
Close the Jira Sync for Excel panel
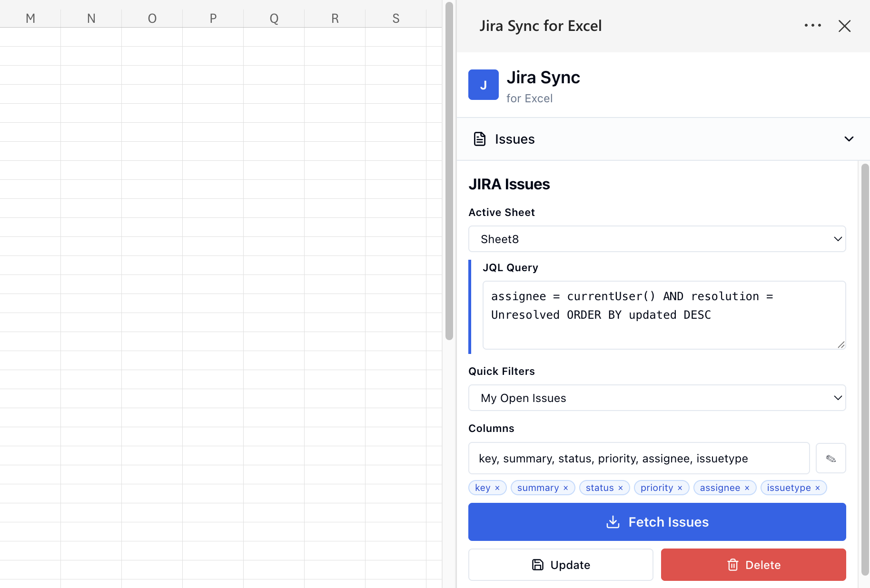845,26
